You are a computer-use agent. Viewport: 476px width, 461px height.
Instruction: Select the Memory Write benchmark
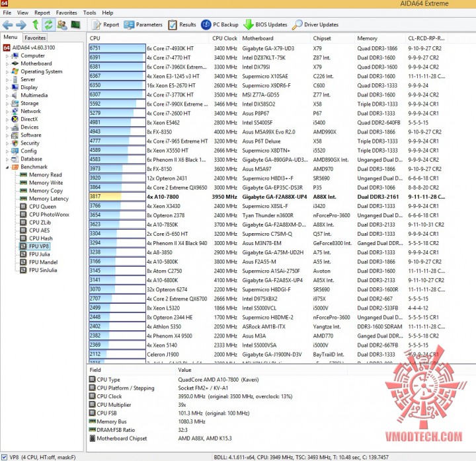pyautogui.click(x=46, y=182)
